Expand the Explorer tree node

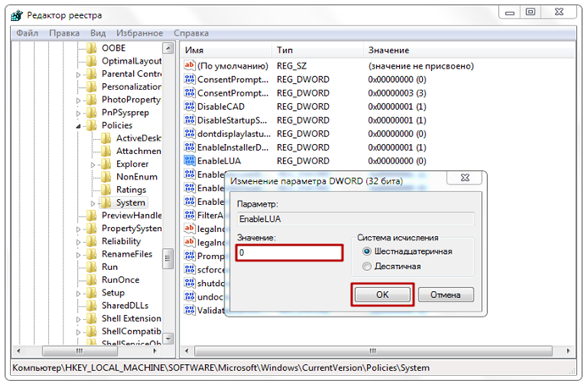click(x=92, y=164)
